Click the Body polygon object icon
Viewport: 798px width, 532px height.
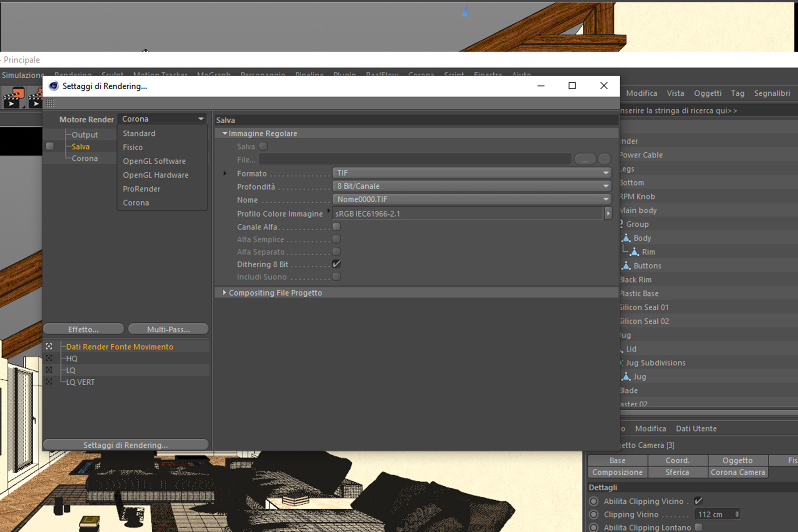626,238
